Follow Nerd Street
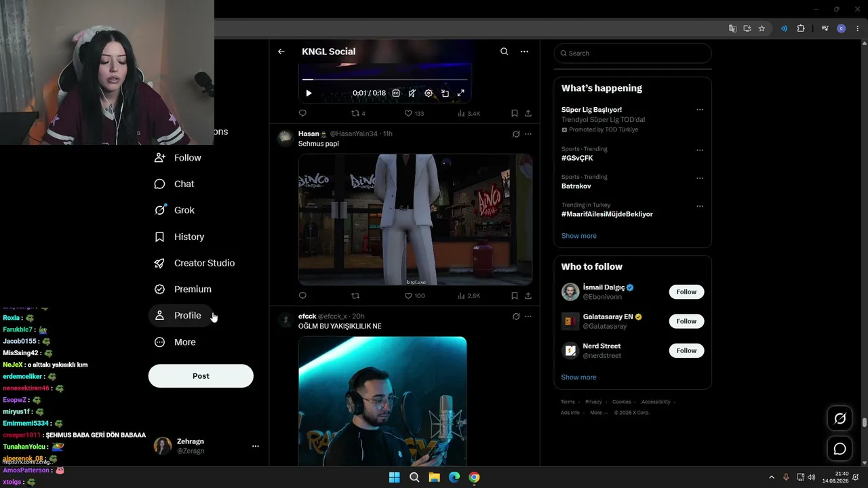The width and height of the screenshot is (868, 488). 686,350
